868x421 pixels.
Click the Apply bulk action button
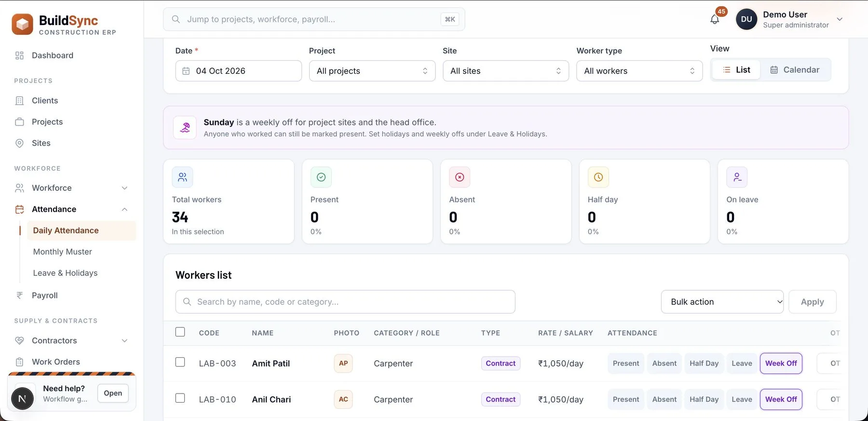[x=813, y=302]
